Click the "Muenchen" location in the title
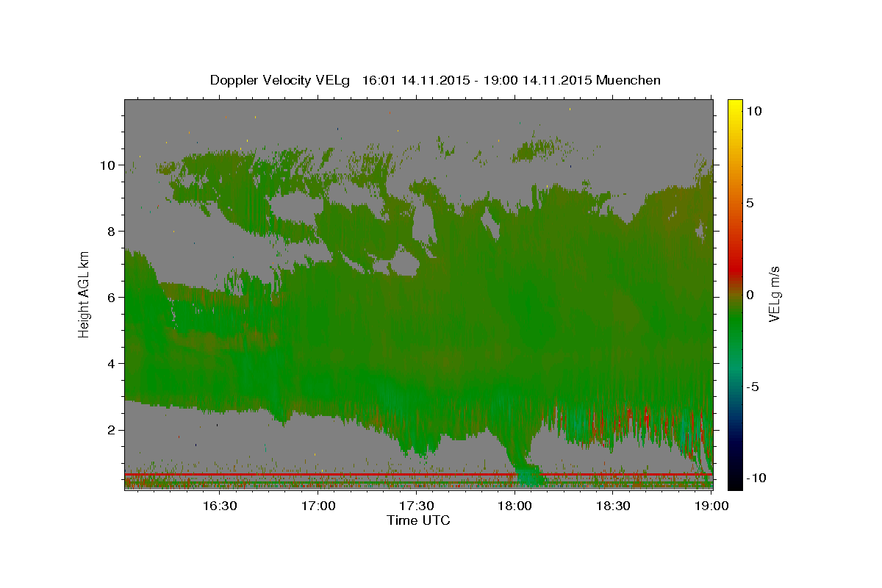The height and width of the screenshot is (588, 882). click(629, 80)
